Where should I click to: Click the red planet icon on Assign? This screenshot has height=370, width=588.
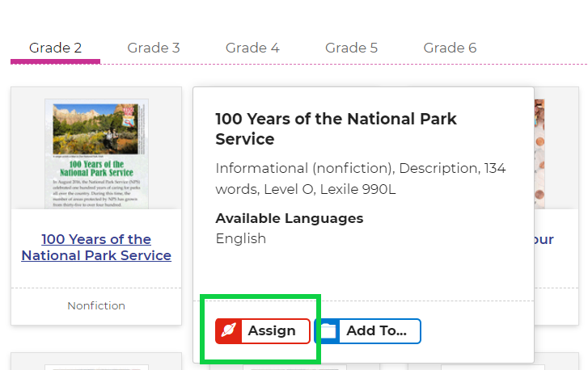pyautogui.click(x=229, y=331)
